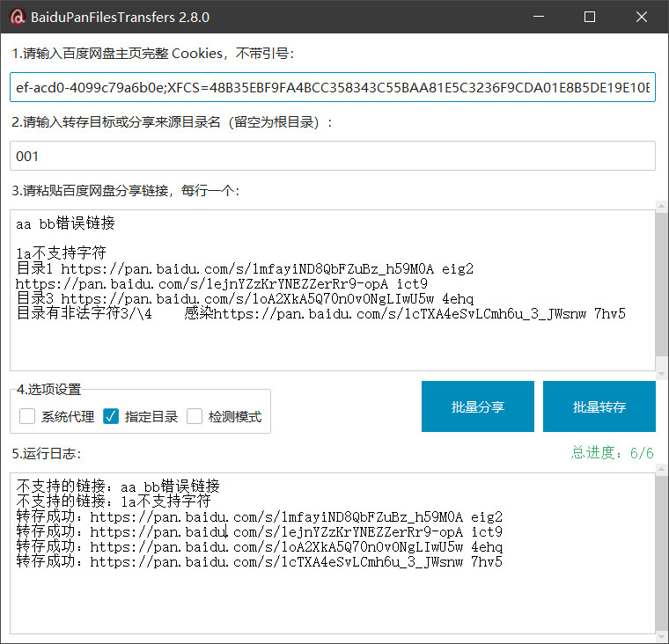Click the links box scrollbar thumb

662,283
